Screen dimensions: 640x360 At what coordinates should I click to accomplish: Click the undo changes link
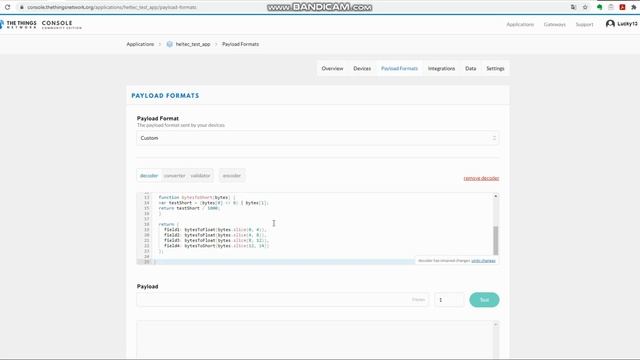483,260
